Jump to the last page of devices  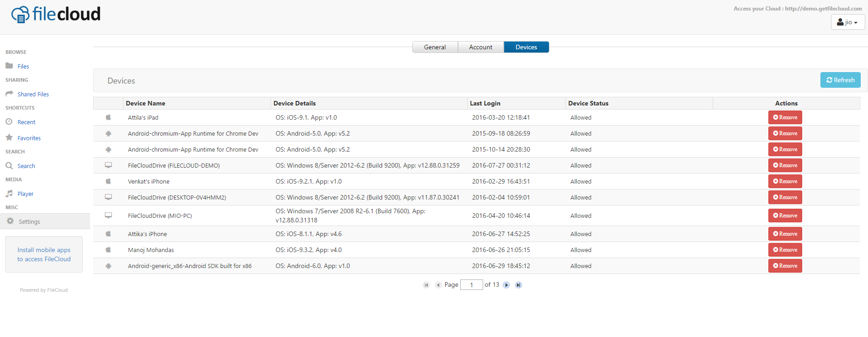[x=518, y=285]
